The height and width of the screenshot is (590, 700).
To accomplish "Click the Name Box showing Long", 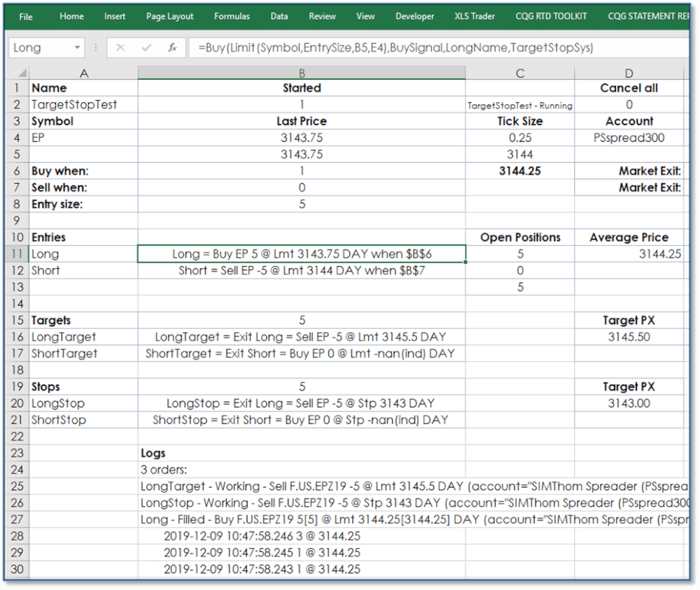I will [38, 48].
